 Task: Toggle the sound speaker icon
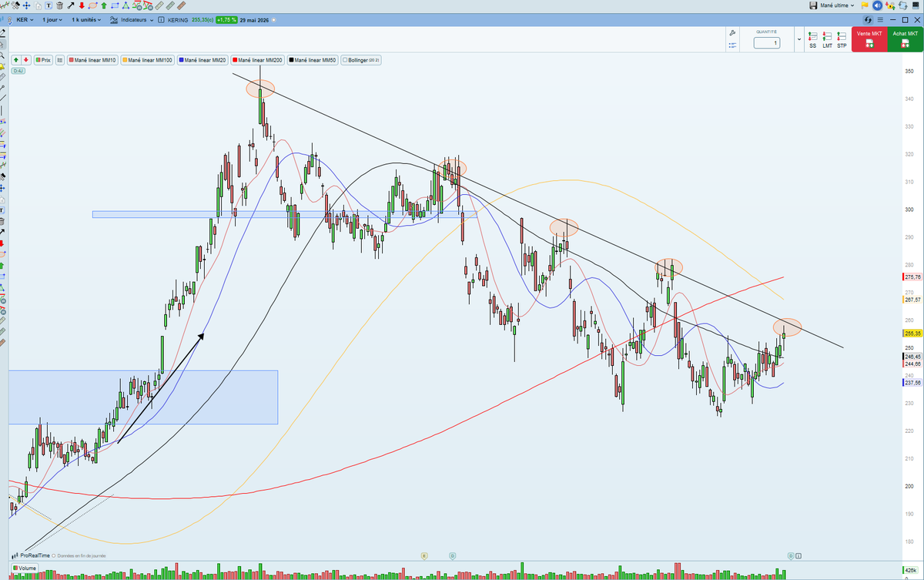[x=877, y=5]
